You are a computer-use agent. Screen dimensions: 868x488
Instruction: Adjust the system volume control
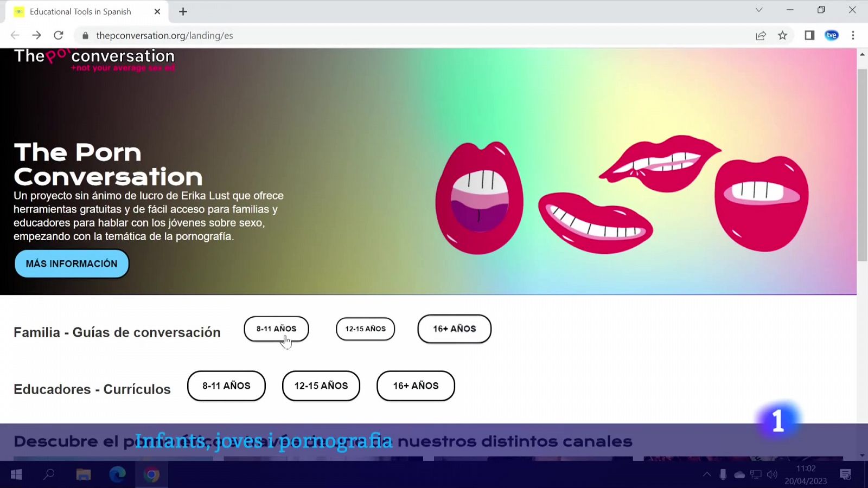[x=772, y=474]
